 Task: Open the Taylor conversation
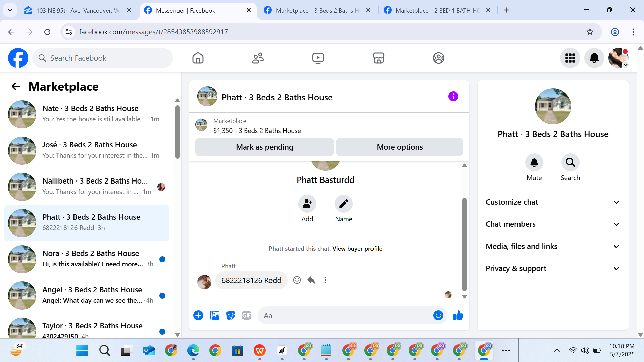(x=87, y=327)
